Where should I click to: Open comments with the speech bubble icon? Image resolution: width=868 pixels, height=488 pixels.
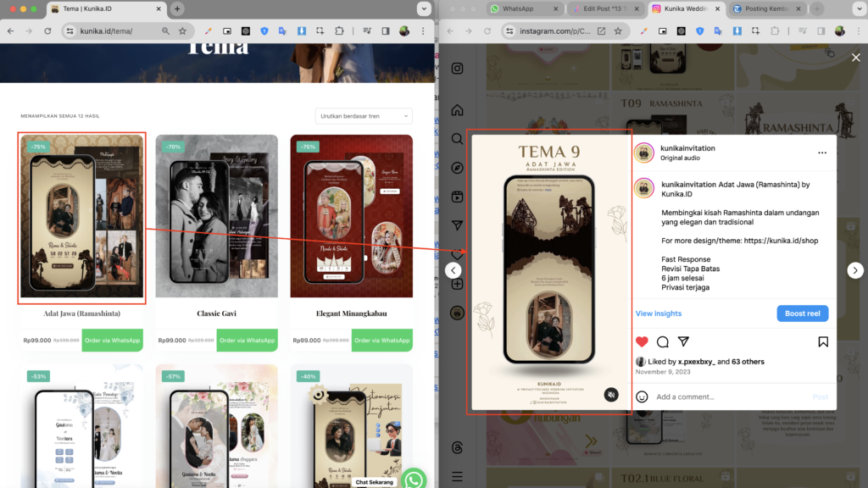click(662, 341)
